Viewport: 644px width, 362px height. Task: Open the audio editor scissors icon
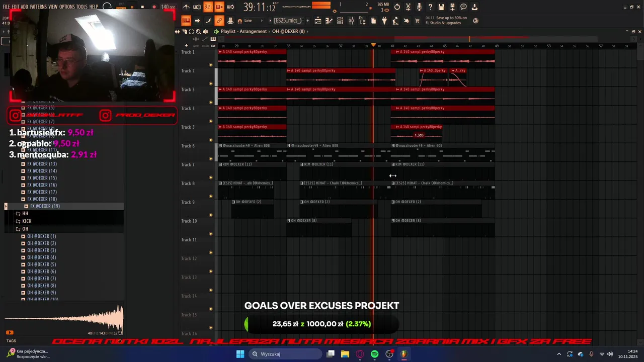408,7
